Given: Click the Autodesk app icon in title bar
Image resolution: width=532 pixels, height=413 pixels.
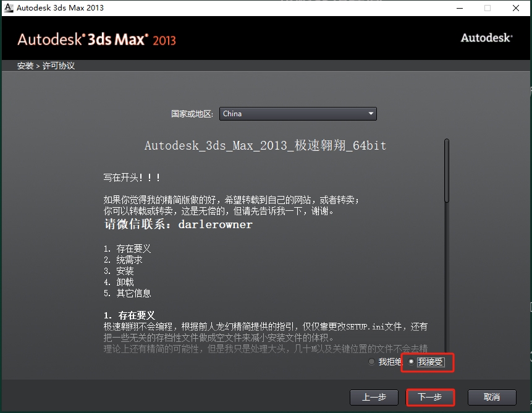Looking at the screenshot, I should click(x=9, y=7).
